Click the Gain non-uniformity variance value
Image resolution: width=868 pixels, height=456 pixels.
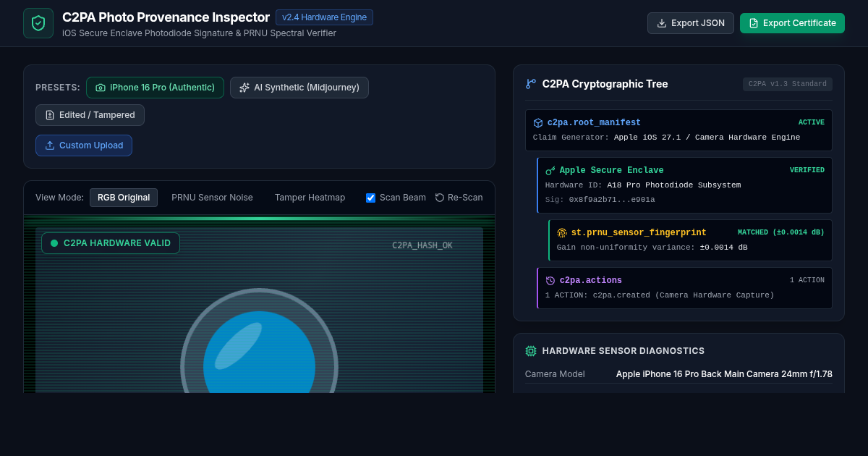pos(723,248)
